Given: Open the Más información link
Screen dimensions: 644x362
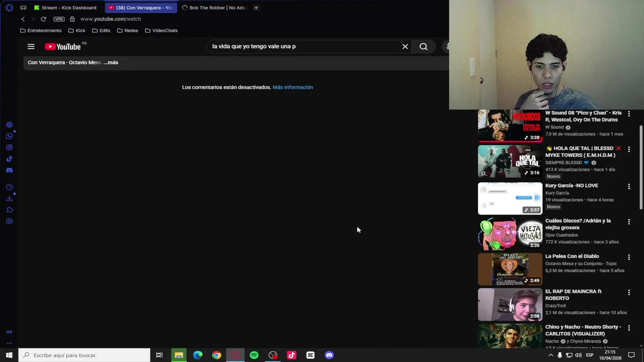Looking at the screenshot, I should (x=293, y=87).
